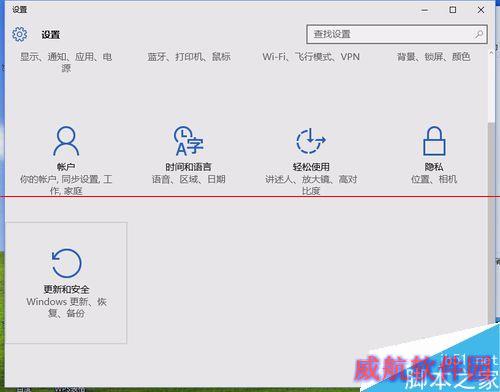Click the 更新和安全 label text

coord(66,289)
